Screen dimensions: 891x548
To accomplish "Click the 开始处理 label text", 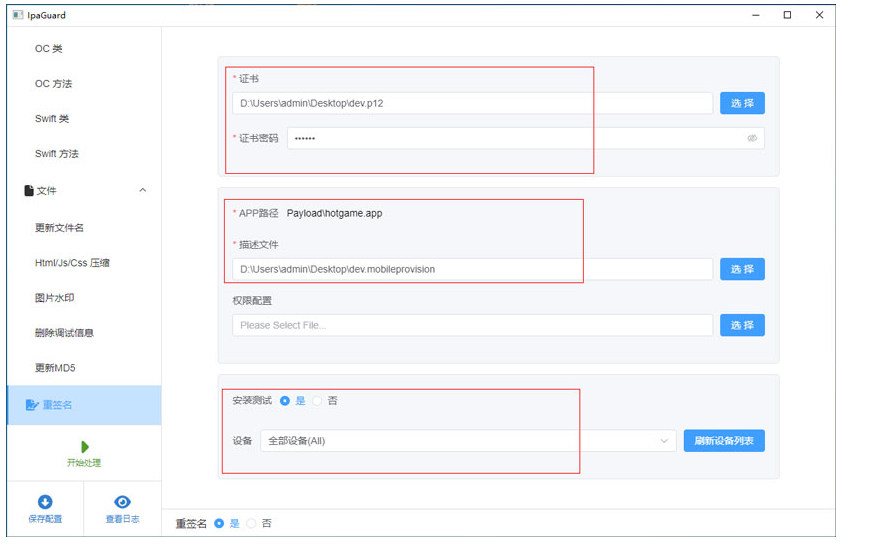I will (84, 463).
